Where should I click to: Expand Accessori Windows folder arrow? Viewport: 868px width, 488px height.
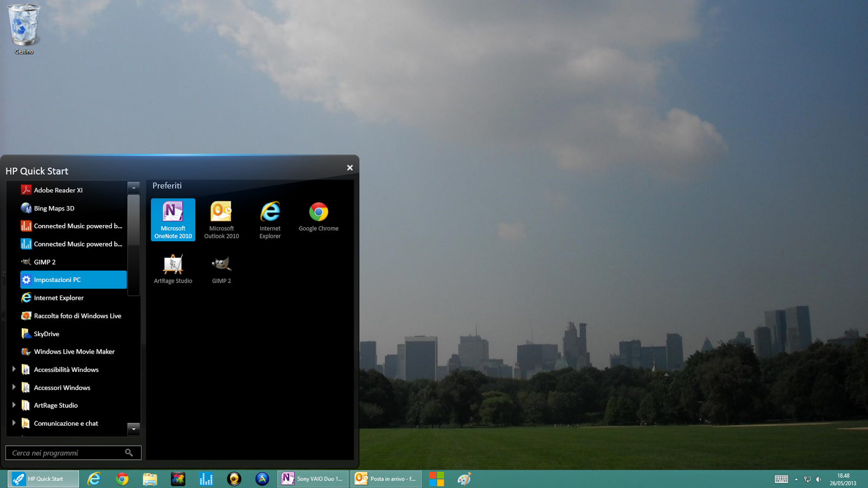click(14, 387)
